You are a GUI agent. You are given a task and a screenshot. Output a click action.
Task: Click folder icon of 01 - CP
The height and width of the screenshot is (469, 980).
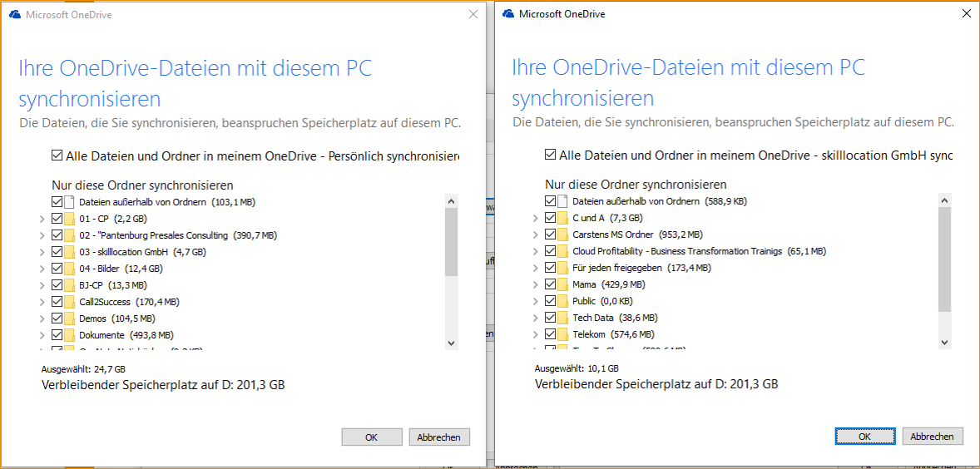click(70, 219)
